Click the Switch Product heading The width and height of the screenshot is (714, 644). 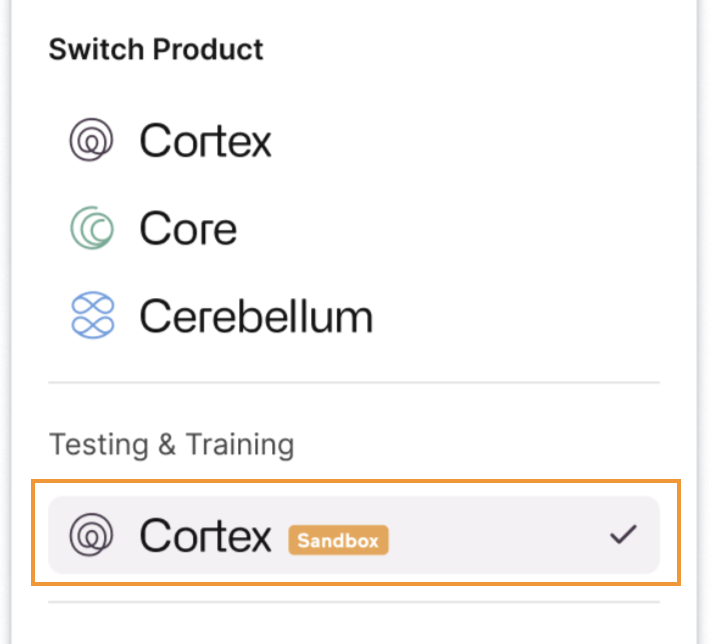click(156, 49)
